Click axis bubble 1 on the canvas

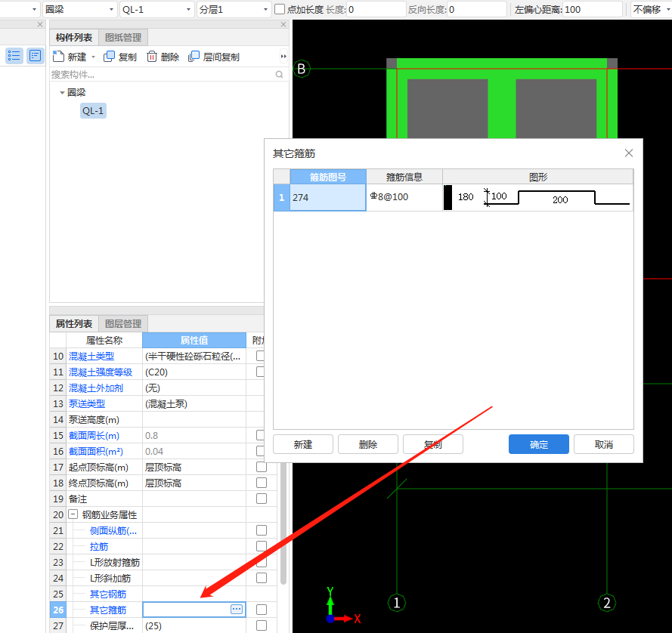click(x=396, y=603)
